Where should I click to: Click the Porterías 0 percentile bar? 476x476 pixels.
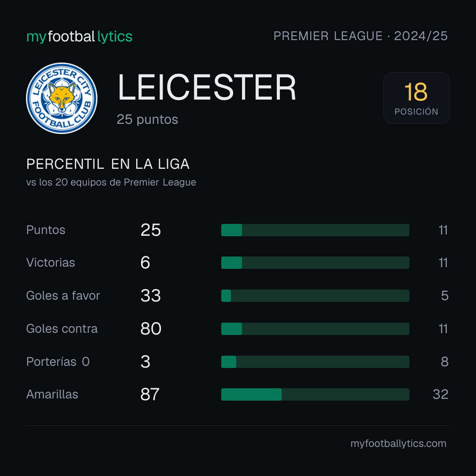[x=315, y=362]
